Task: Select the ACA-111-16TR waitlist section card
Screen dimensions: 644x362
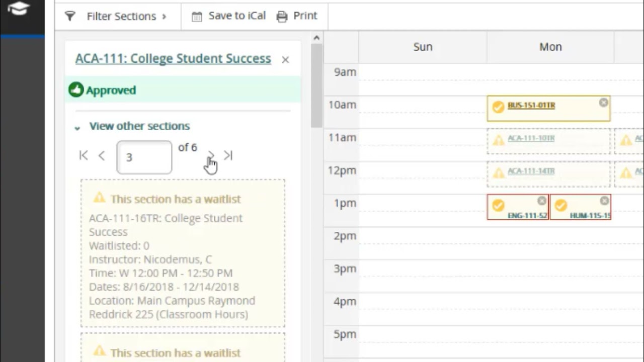Action: 183,253
